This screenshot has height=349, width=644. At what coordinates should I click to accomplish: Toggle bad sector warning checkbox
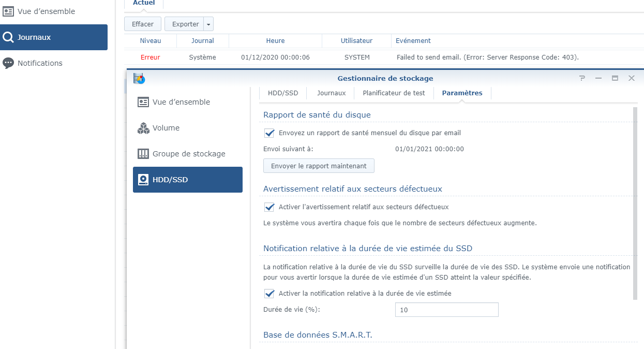click(x=269, y=207)
